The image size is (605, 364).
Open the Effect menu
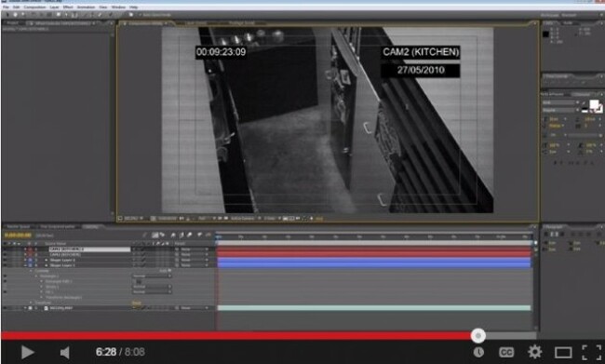[x=68, y=7]
